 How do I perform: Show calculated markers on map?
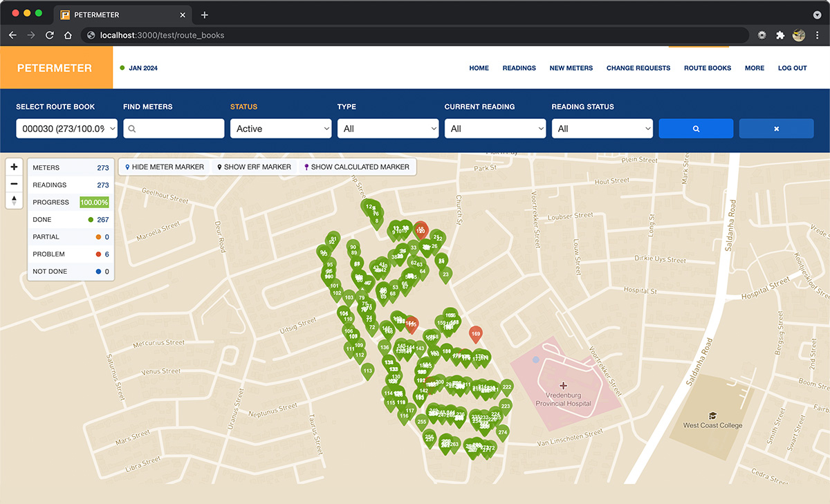coord(356,167)
